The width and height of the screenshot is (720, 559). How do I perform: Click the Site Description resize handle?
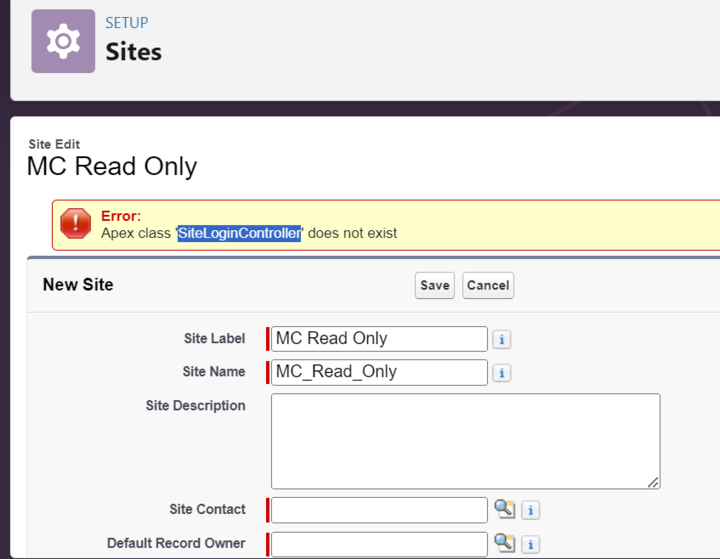click(653, 482)
